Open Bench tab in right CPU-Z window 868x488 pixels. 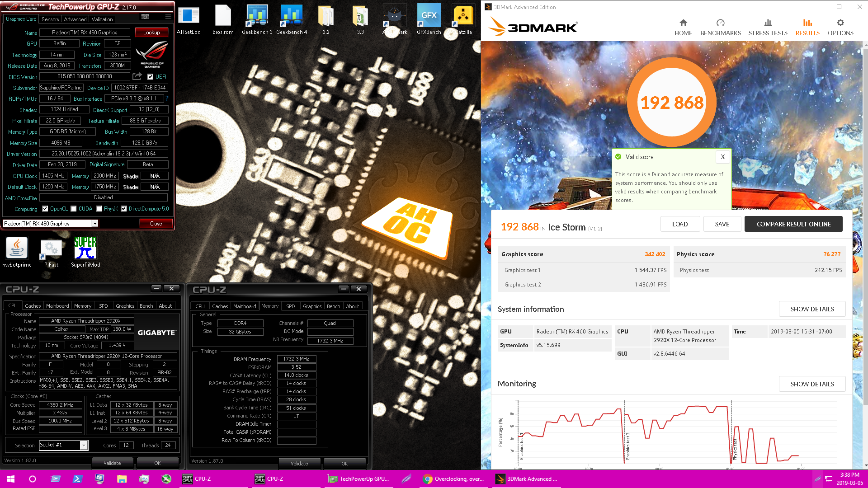click(333, 306)
